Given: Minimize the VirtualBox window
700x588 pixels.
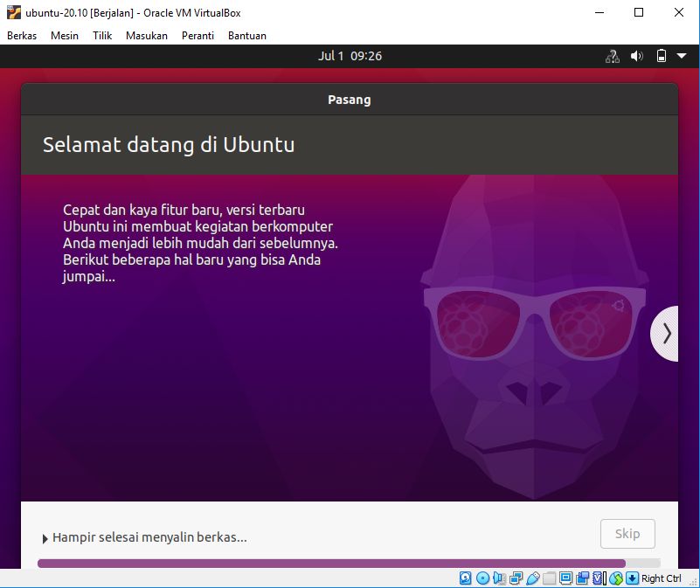Looking at the screenshot, I should 600,12.
